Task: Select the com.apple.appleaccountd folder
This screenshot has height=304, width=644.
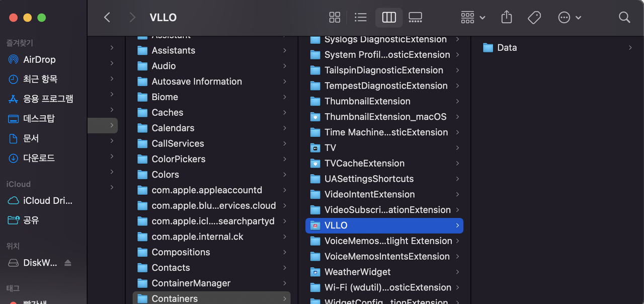Action: click(211, 190)
